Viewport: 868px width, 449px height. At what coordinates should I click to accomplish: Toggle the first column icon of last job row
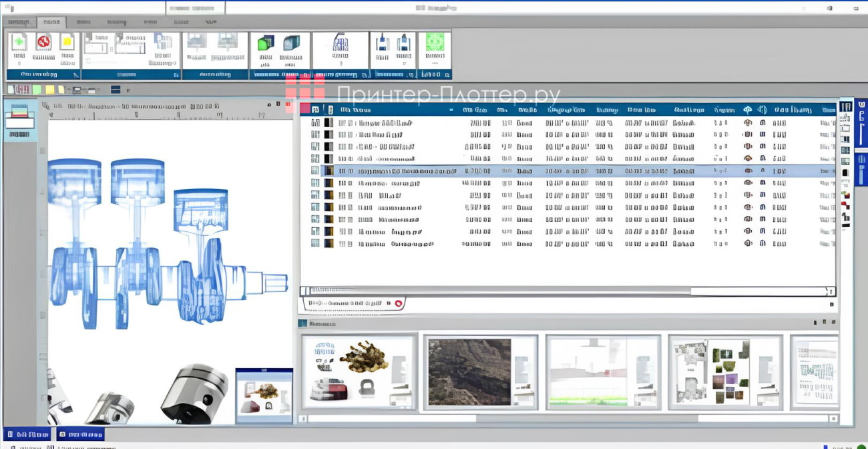[x=315, y=244]
